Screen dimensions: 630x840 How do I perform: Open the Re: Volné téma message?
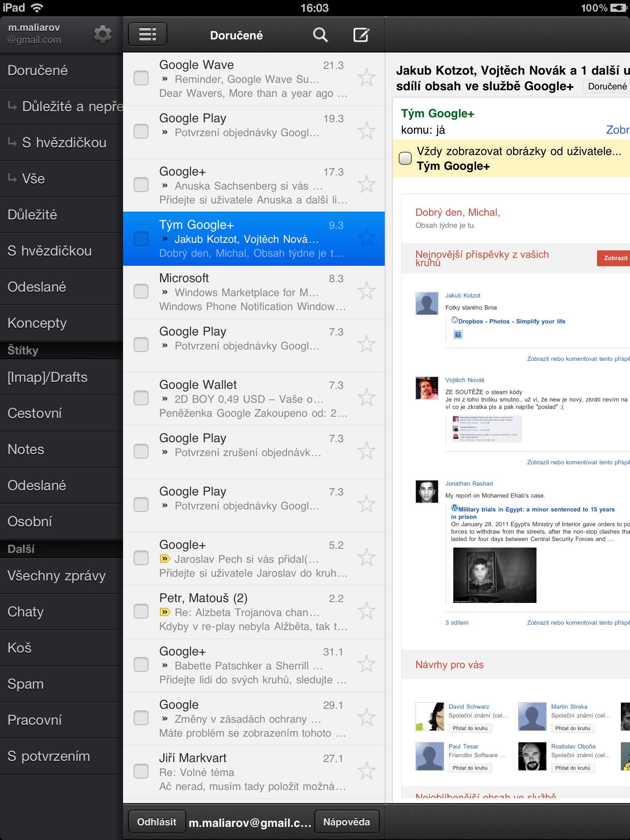click(x=254, y=772)
